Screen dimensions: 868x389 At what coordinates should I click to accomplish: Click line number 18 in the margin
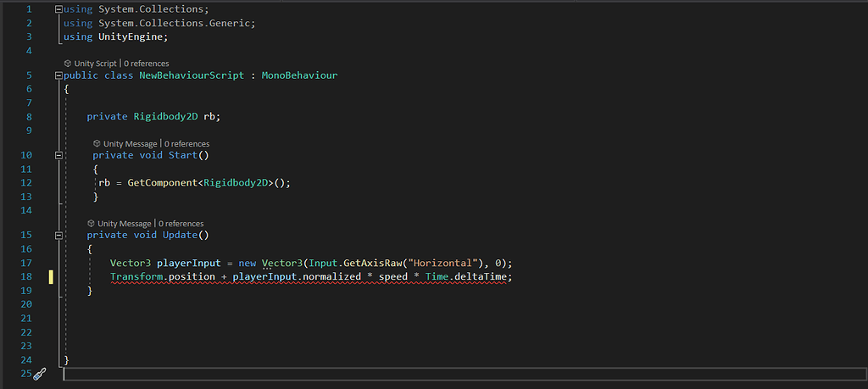coord(26,276)
